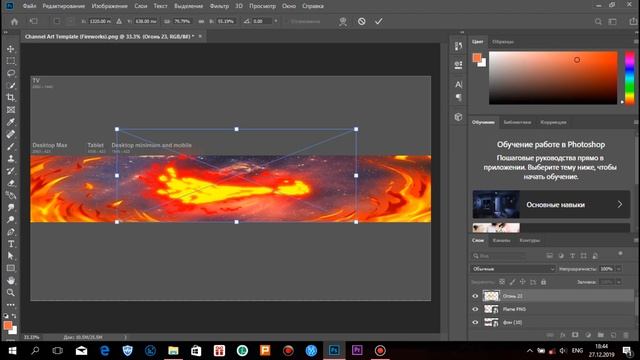The image size is (640, 360).
Task: Toggle visibility of bottom layer
Action: [475, 322]
